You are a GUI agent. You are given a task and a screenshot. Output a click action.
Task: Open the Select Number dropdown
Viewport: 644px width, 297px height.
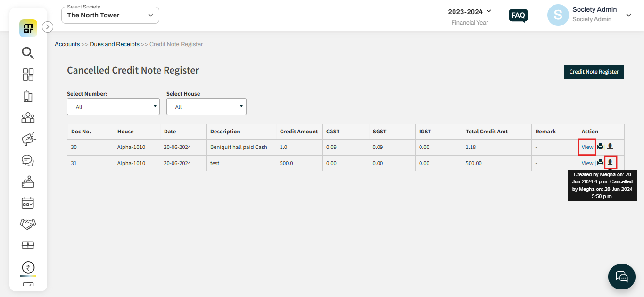click(x=113, y=107)
